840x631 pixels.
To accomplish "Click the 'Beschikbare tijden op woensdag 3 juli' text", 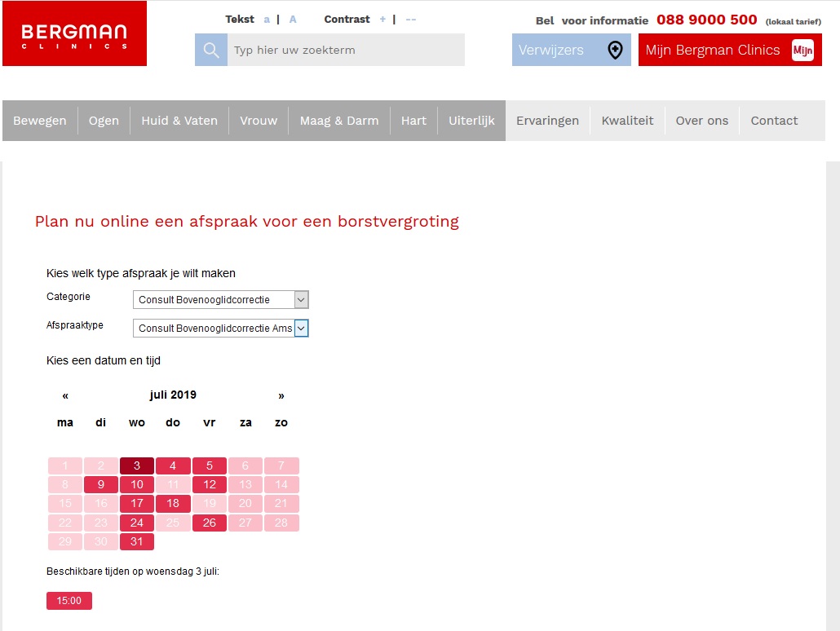I will [133, 571].
